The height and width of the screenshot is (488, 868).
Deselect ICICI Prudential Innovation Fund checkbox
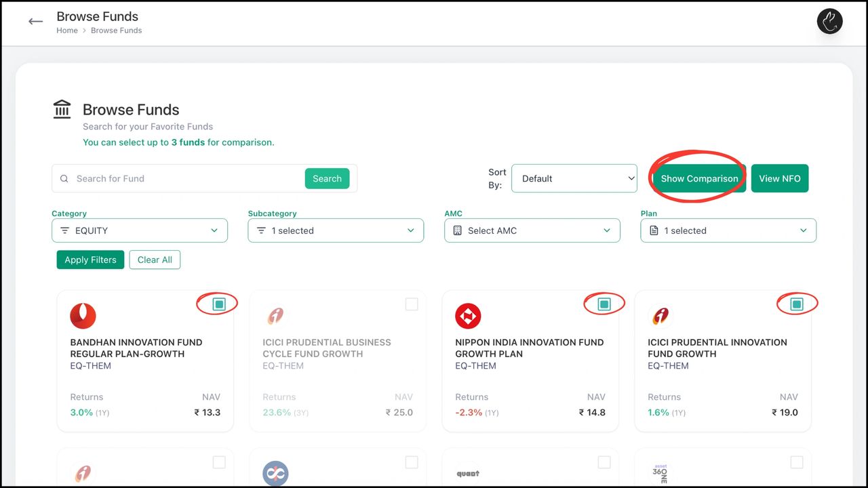797,304
